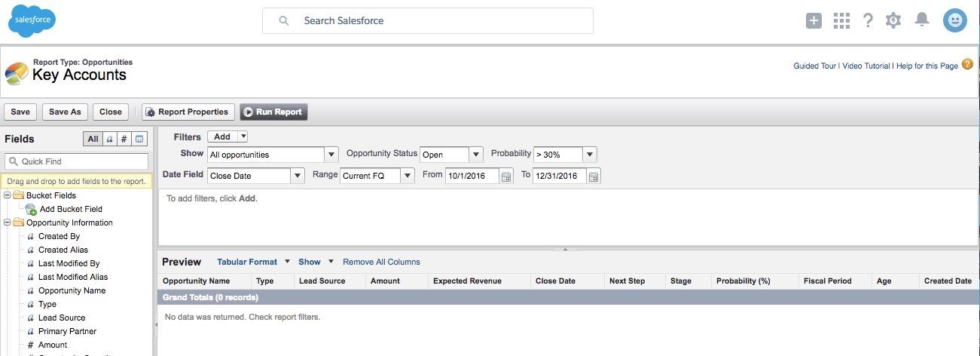The height and width of the screenshot is (356, 980).
Task: Open the help question mark icon
Action: 868,21
